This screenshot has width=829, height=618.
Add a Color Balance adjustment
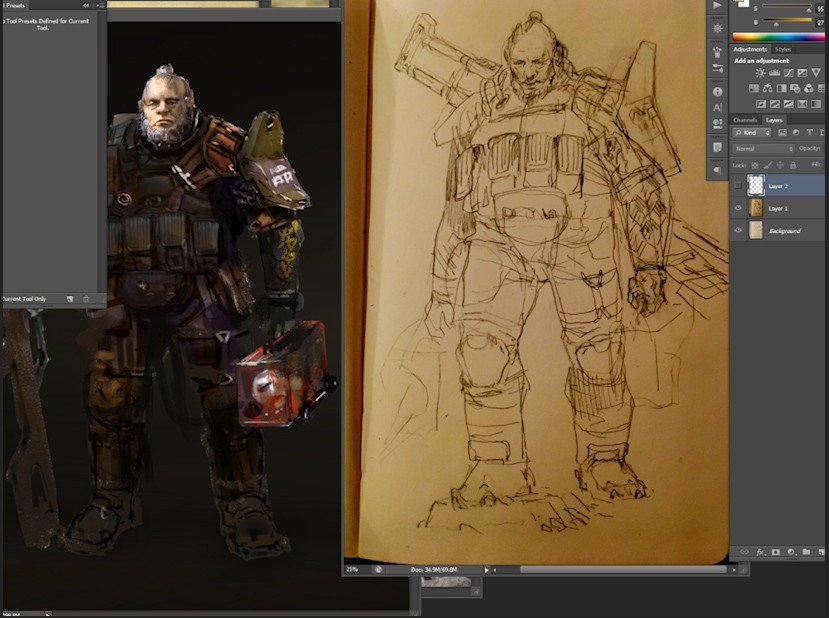pos(767,88)
